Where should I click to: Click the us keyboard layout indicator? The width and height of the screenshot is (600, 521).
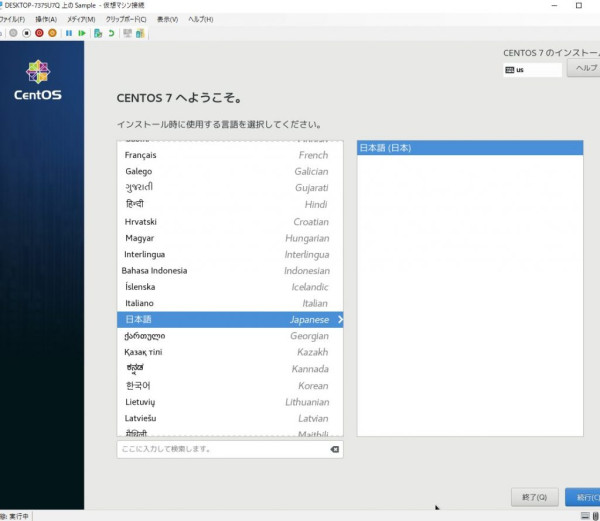coord(532,70)
